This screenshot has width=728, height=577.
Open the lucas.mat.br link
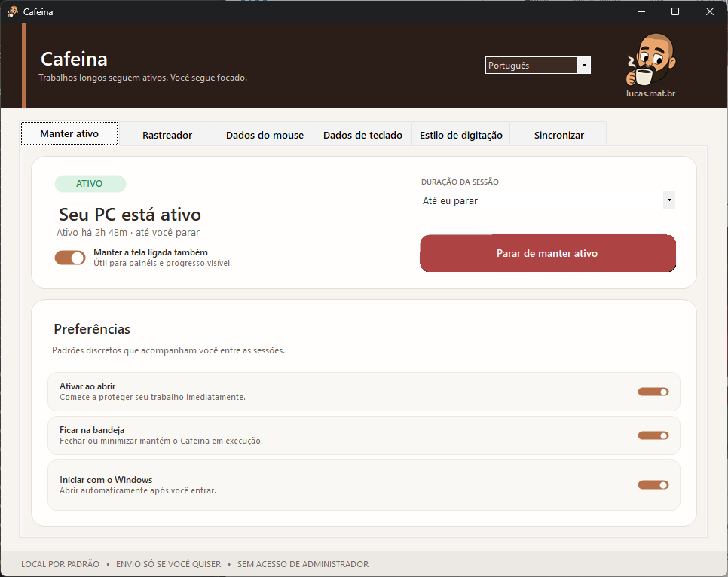[x=650, y=93]
